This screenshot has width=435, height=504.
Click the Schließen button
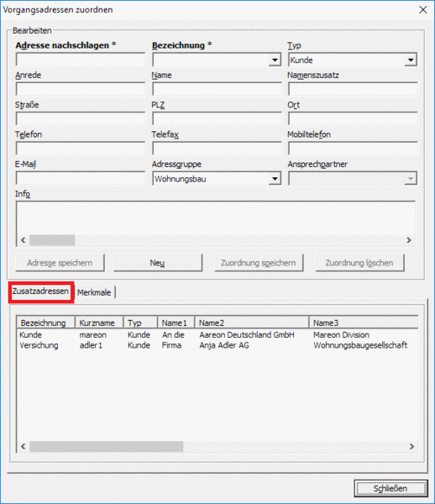click(x=390, y=488)
